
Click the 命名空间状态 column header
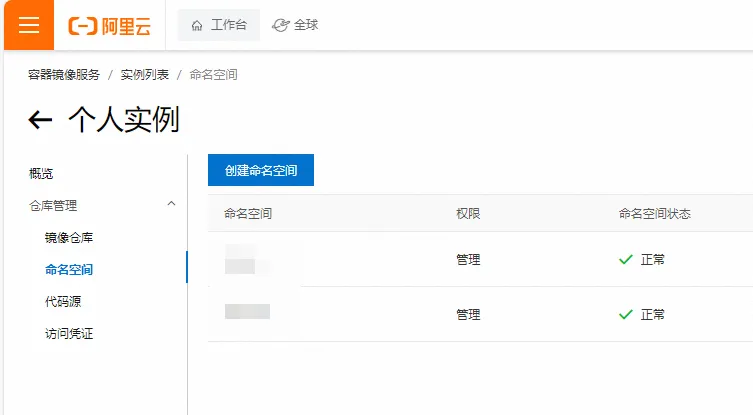coord(655,213)
